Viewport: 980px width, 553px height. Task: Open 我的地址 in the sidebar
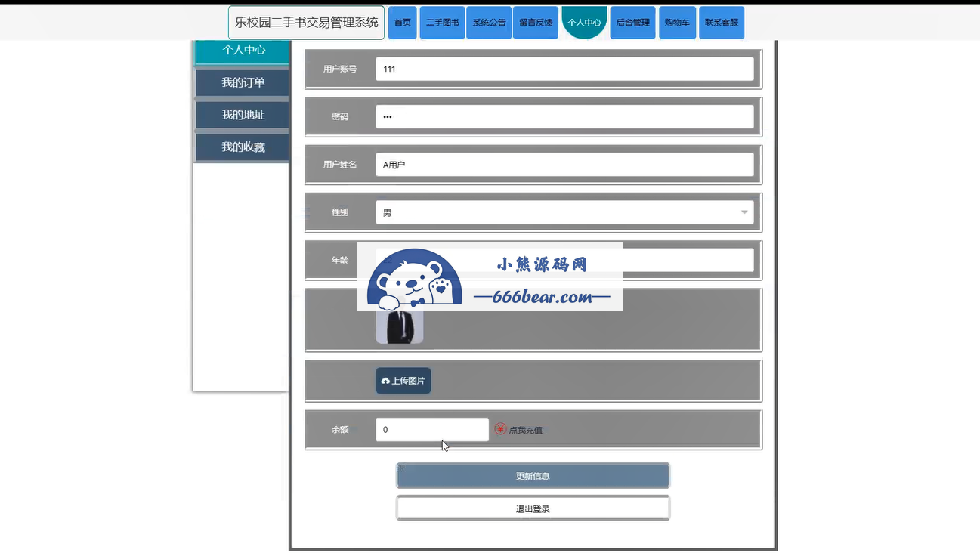click(x=243, y=115)
